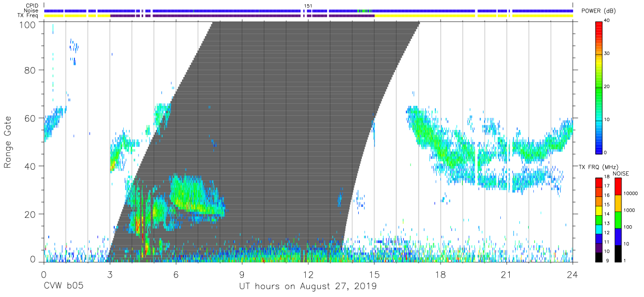
Task: Click the "Noise" row label above the plot
Action: pos(31,10)
